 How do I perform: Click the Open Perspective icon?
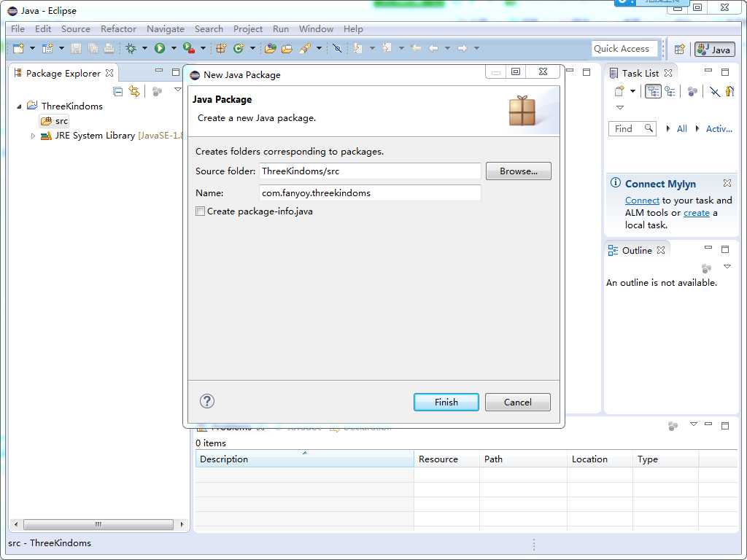pyautogui.click(x=680, y=49)
